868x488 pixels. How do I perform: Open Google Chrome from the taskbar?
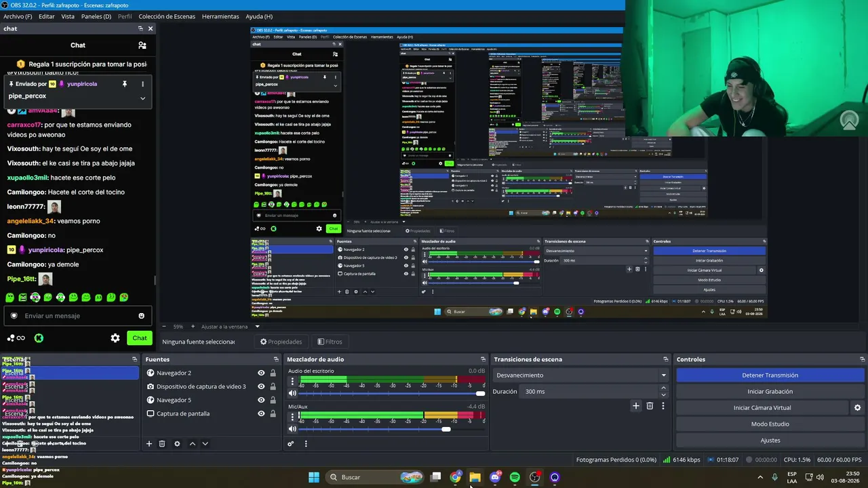coord(456,477)
